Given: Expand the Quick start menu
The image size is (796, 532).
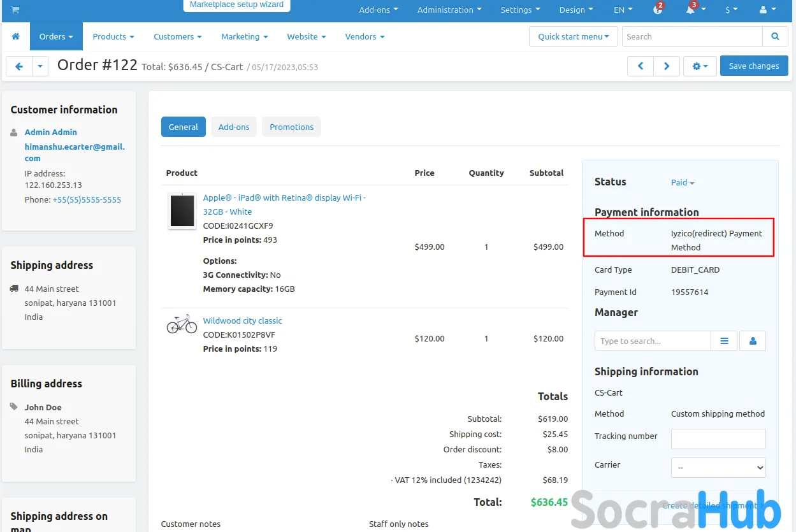Looking at the screenshot, I should [573, 37].
